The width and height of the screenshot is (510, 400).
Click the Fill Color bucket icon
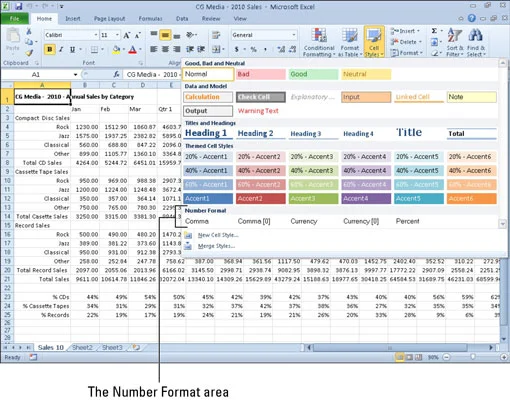pos(116,50)
